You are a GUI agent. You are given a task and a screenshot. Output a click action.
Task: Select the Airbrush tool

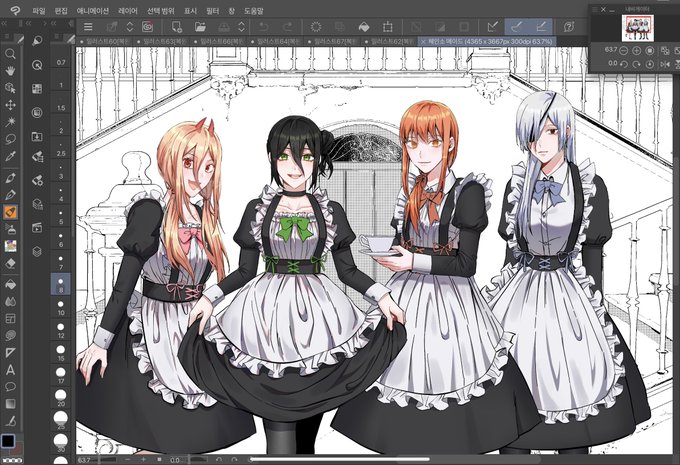10,229
